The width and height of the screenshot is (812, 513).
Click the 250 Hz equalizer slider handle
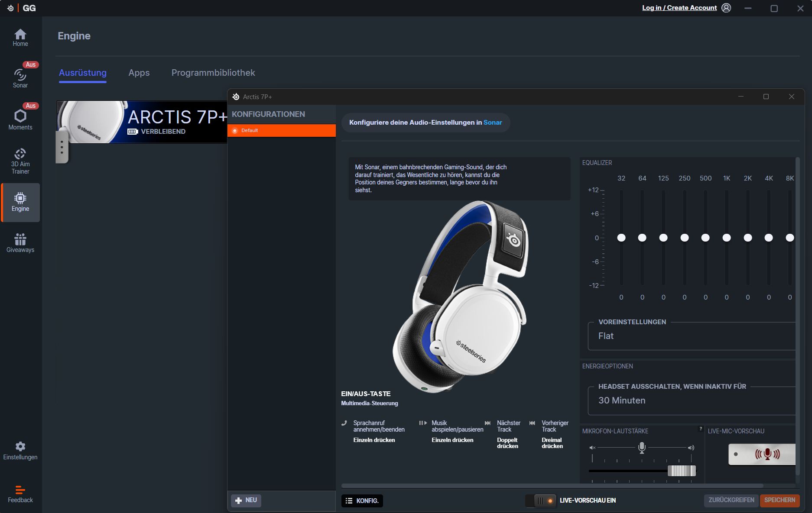coord(685,238)
